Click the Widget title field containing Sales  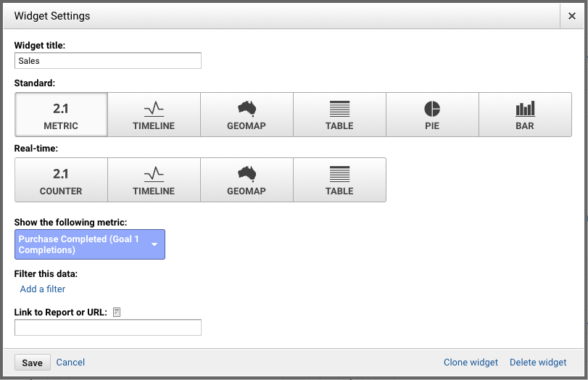107,61
